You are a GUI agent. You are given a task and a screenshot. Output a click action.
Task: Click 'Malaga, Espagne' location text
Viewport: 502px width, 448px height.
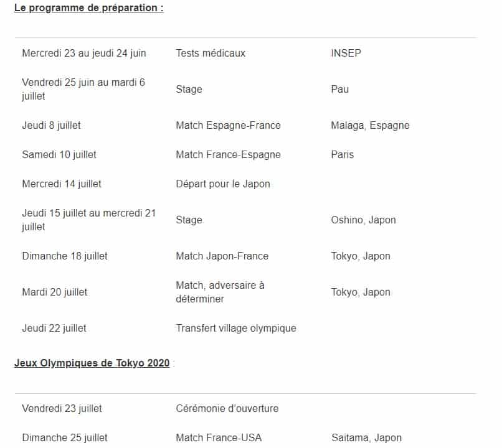(x=370, y=125)
